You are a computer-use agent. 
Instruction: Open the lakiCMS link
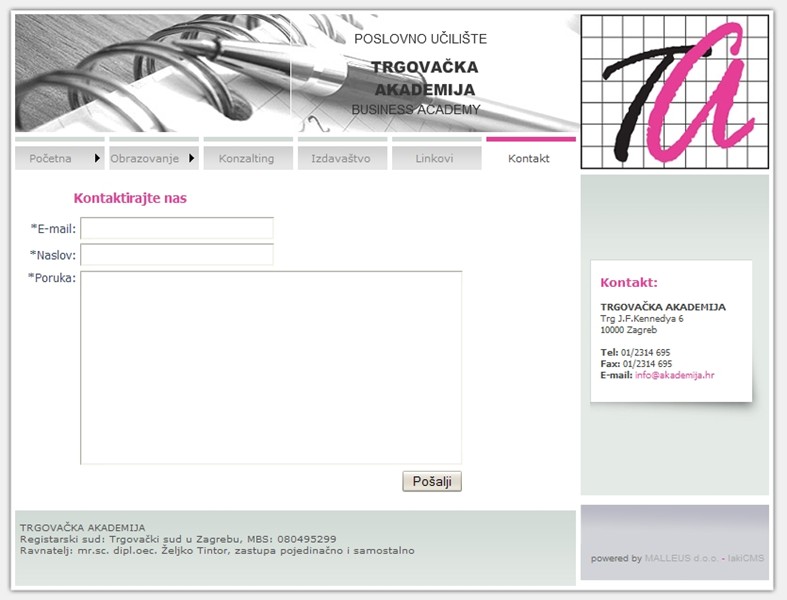coord(745,558)
